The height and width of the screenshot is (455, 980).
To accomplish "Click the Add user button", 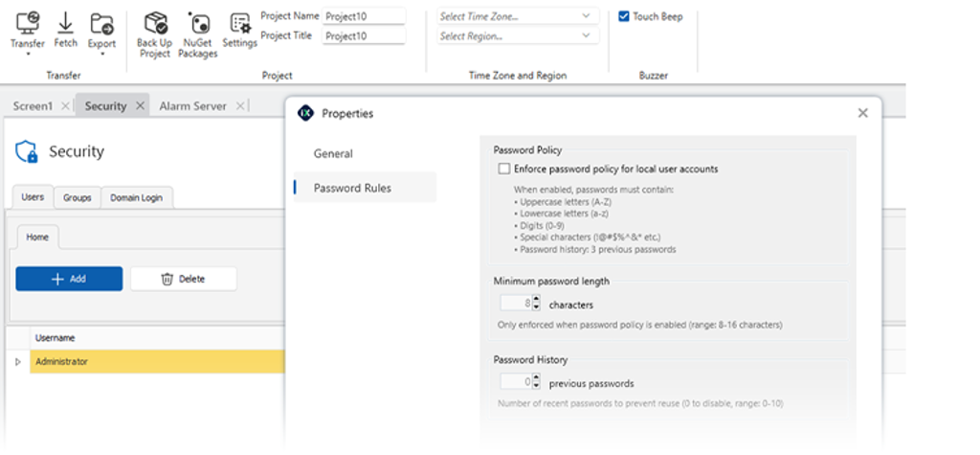I will [69, 279].
